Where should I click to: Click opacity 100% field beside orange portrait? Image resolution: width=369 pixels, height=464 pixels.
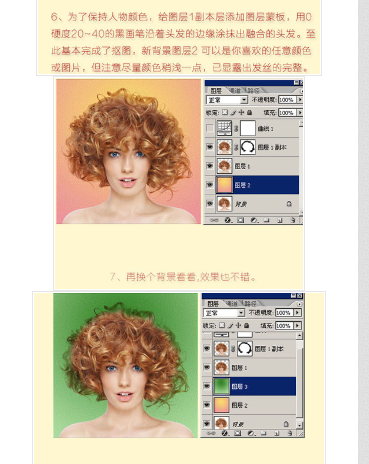coord(287,100)
